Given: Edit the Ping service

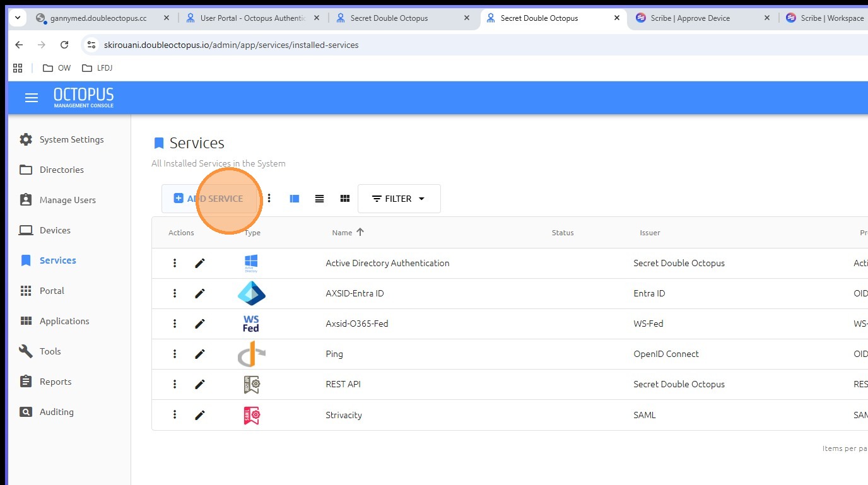Looking at the screenshot, I should (x=200, y=354).
